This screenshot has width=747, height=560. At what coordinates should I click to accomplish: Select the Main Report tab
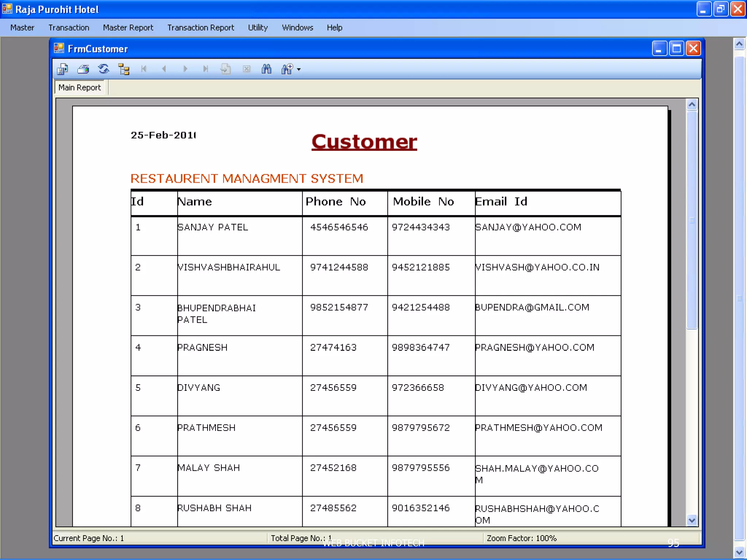point(80,87)
